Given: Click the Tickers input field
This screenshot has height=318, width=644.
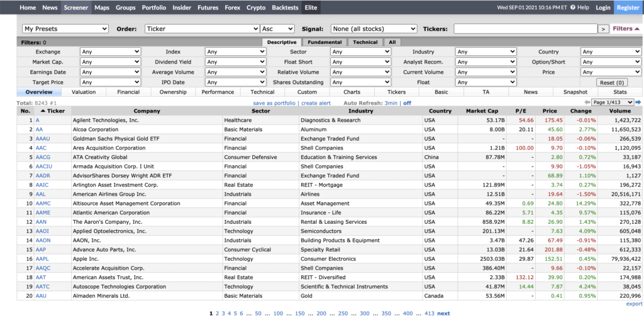Looking at the screenshot, I should coord(525,29).
